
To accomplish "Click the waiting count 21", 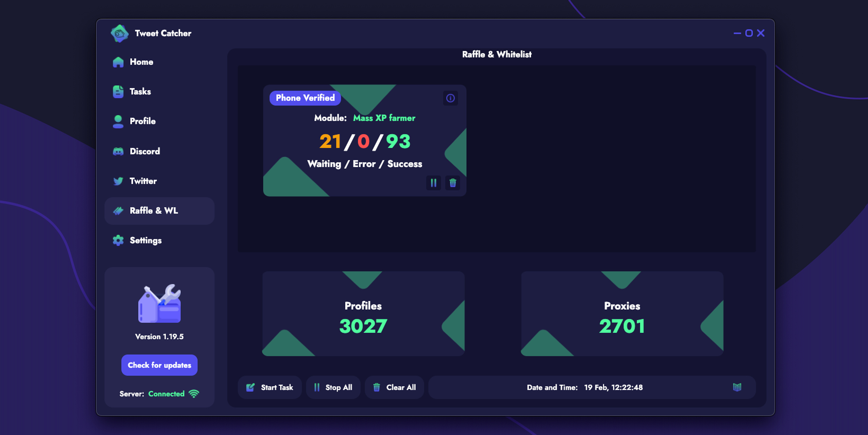I will coord(330,141).
